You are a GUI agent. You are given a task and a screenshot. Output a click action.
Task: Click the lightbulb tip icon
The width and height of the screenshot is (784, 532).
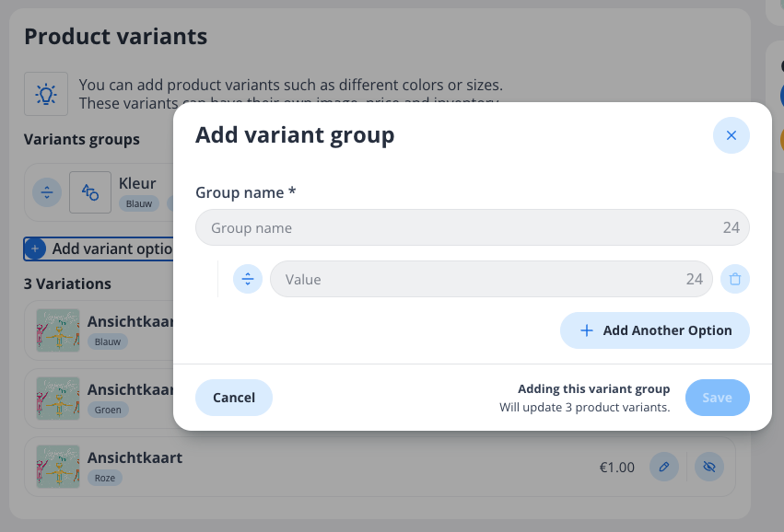[x=46, y=94]
